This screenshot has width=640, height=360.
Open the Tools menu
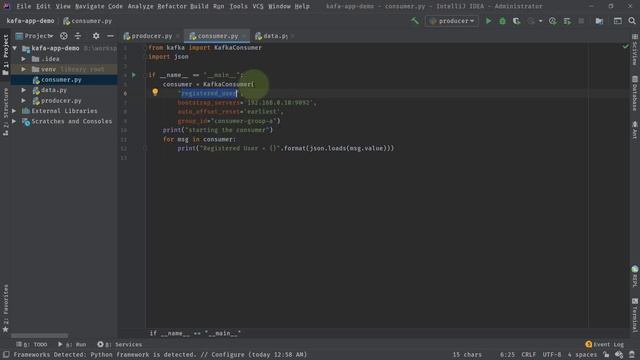238,6
